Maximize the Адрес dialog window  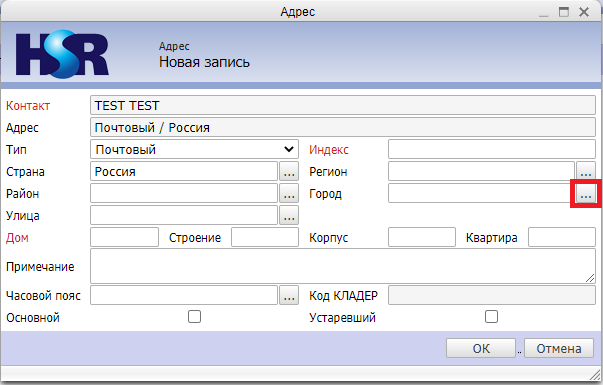(564, 12)
